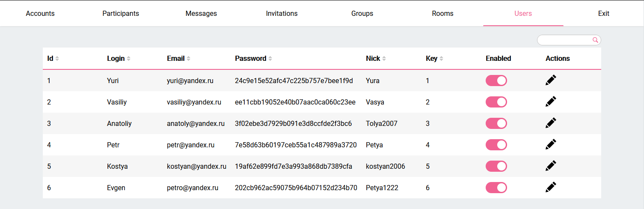
Task: Switch off the Enabled toggle for Petr
Action: pyautogui.click(x=496, y=145)
